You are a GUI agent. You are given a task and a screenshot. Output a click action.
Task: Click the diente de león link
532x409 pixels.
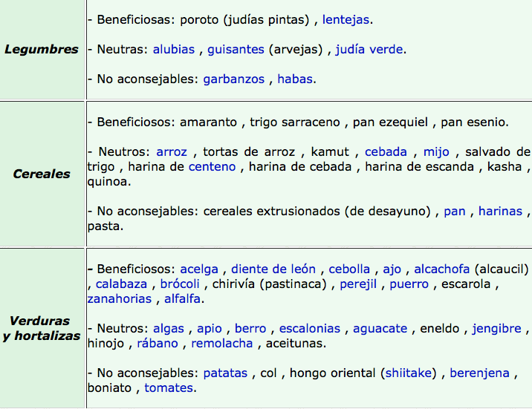click(273, 269)
